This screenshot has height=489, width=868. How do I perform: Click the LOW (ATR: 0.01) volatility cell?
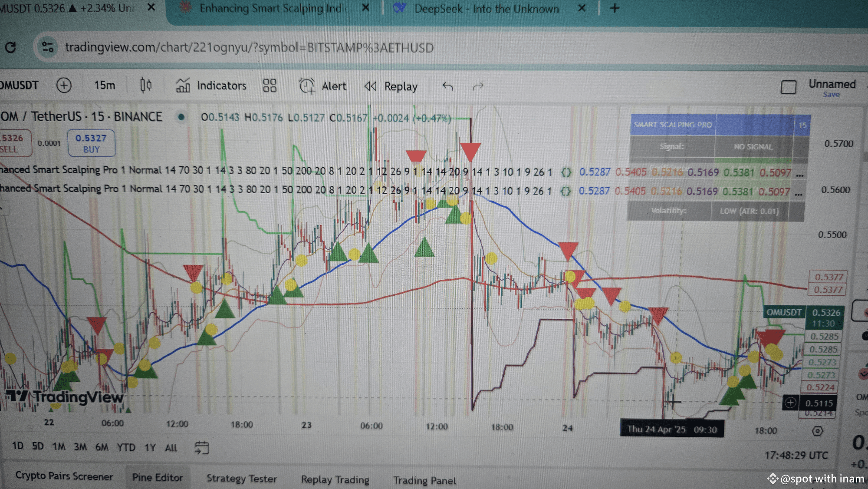749,211
